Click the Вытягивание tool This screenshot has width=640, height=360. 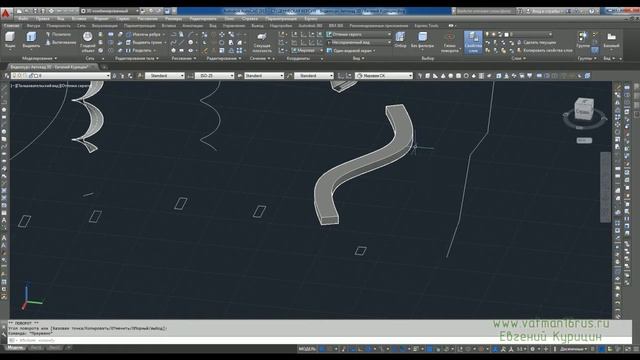(61, 42)
